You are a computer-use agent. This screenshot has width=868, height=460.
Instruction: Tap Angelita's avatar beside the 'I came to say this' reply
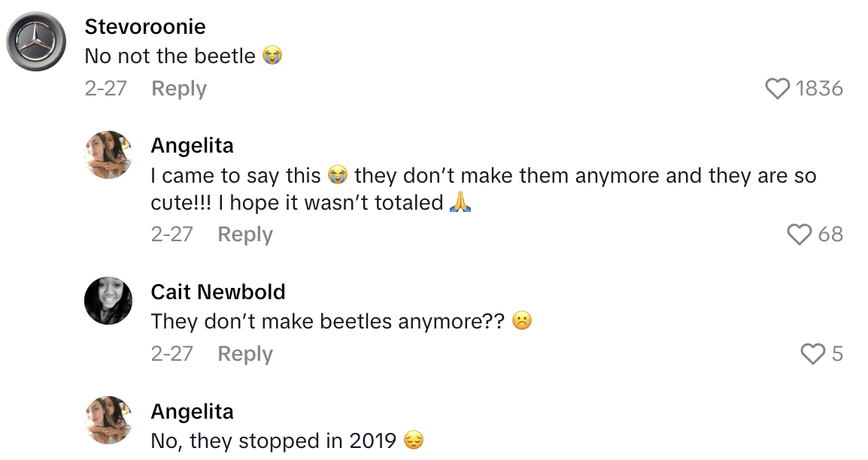(108, 155)
